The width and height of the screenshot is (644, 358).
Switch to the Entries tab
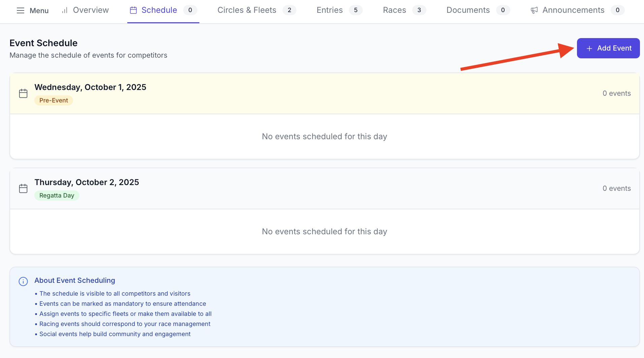330,10
